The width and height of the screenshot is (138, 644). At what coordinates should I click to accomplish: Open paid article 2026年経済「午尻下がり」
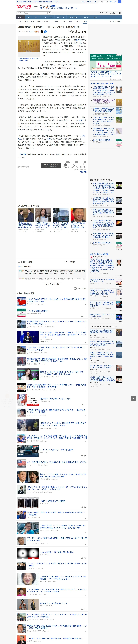pos(102,280)
